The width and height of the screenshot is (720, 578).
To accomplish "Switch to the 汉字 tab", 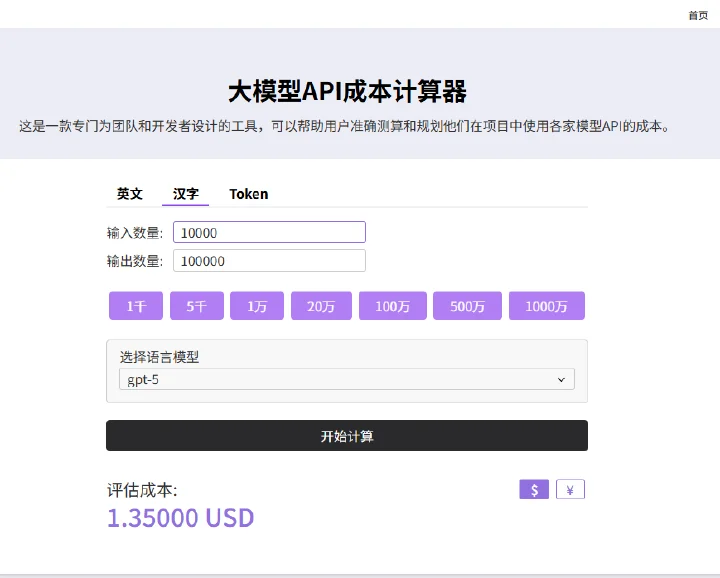I will pos(186,194).
